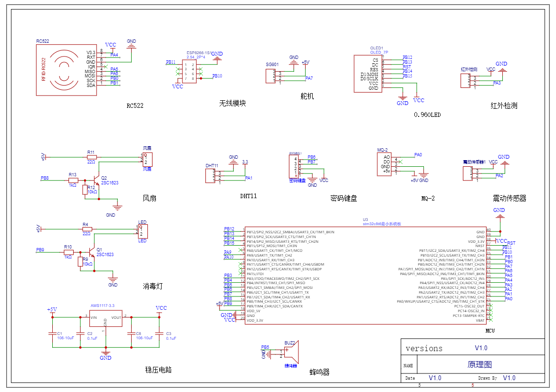Image resolution: width=556 pixels, height=392 pixels.
Task: Click the PA2 label at vibration sensor
Action: (x=499, y=176)
